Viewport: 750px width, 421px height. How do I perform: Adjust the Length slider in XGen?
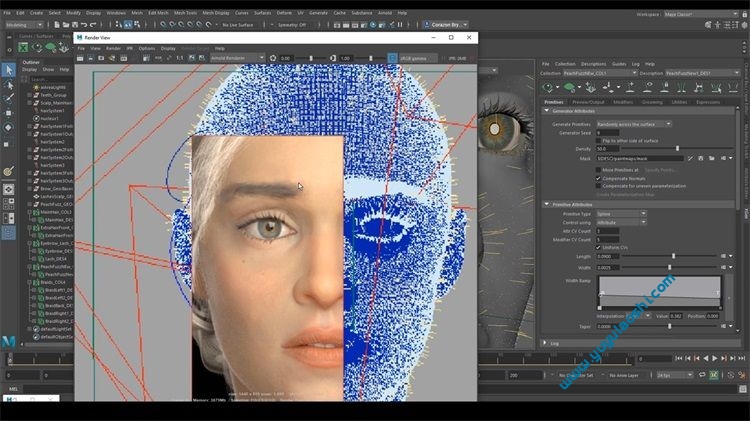[x=673, y=256]
